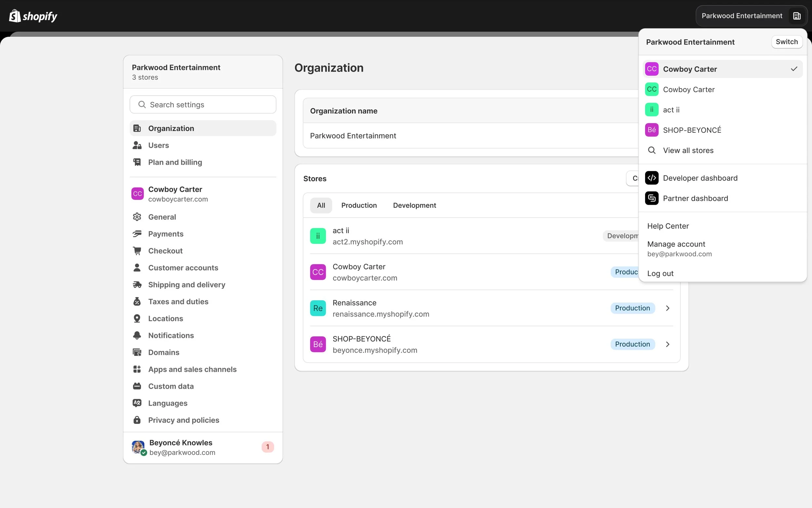
Task: Select the Taxes and duties settings icon
Action: (137, 301)
